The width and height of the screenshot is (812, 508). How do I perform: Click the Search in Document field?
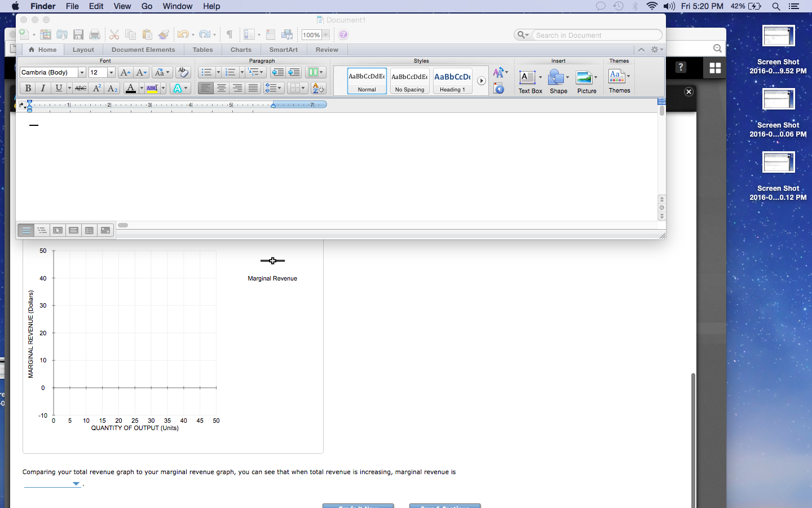point(592,34)
